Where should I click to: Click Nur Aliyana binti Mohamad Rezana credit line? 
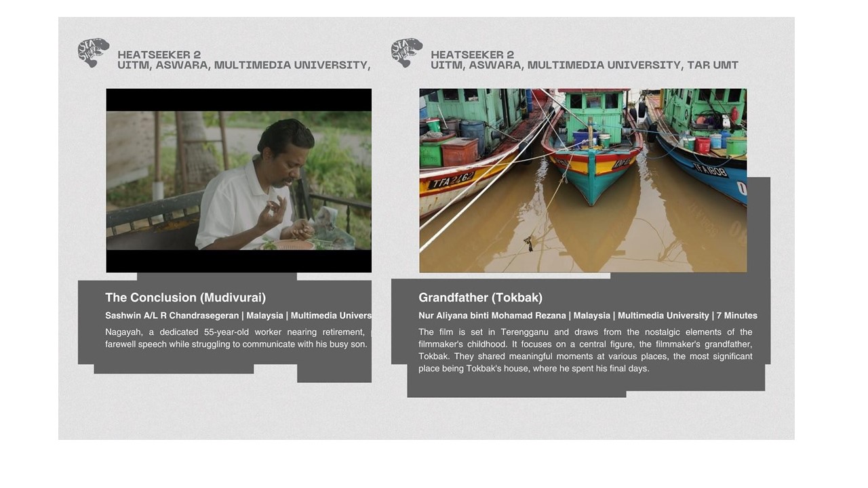pos(588,316)
